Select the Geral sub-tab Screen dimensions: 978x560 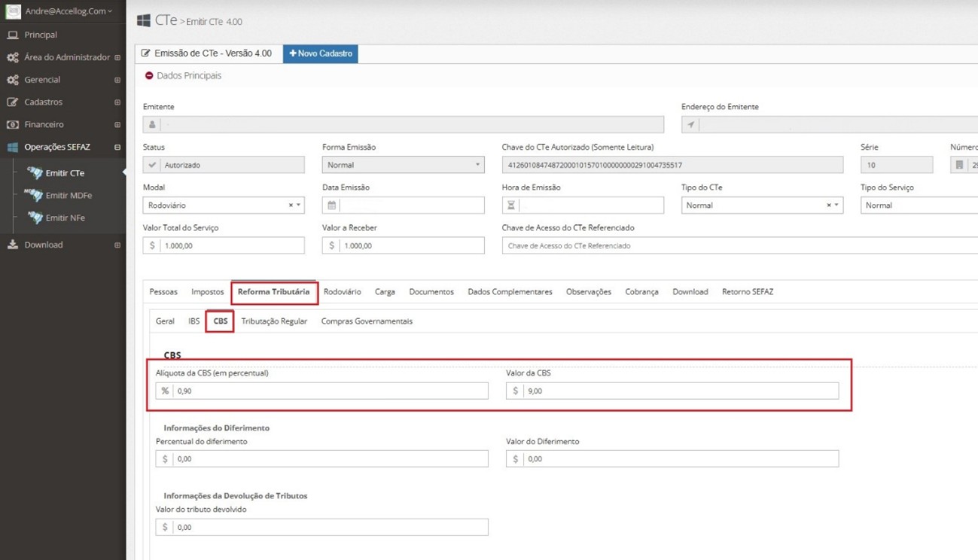pyautogui.click(x=165, y=321)
